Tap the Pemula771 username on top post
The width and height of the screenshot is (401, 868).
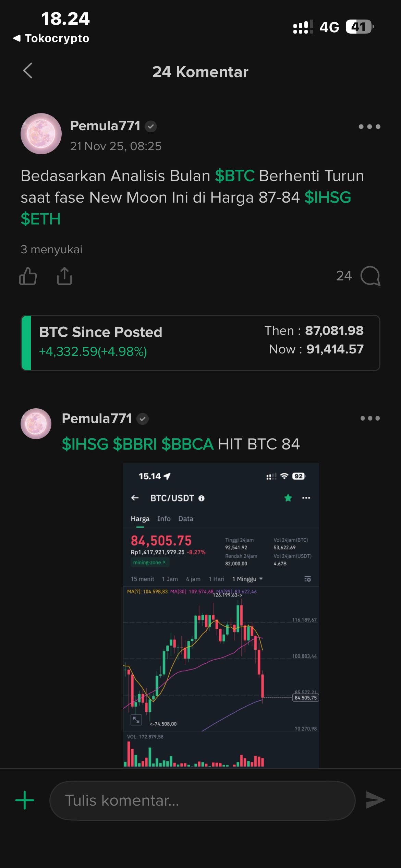coord(105,126)
